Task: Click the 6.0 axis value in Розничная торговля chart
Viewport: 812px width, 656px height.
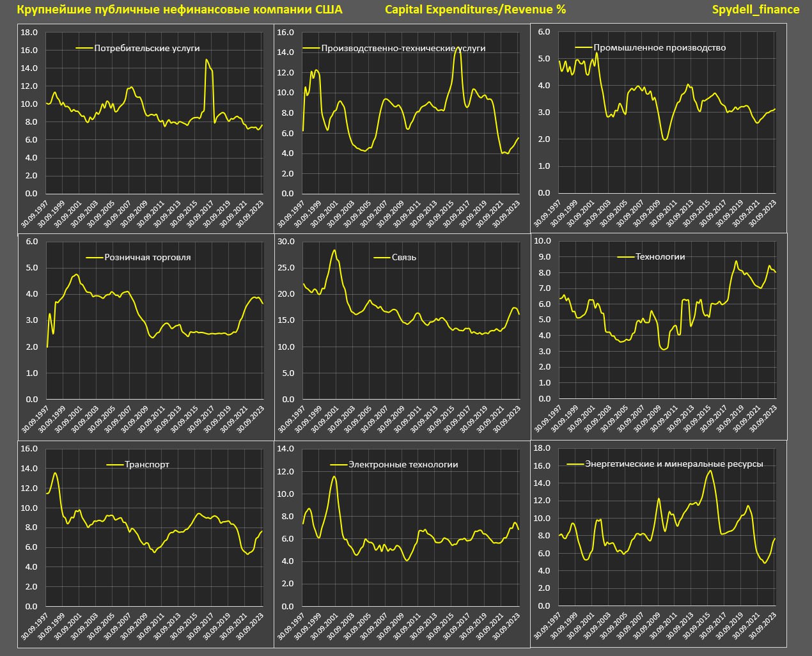Action: (32, 242)
